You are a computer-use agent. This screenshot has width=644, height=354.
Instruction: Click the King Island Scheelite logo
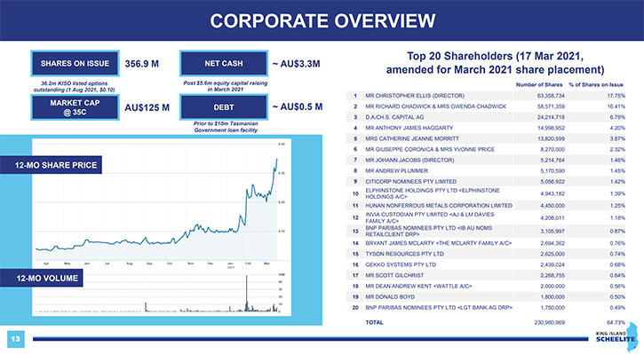616,337
